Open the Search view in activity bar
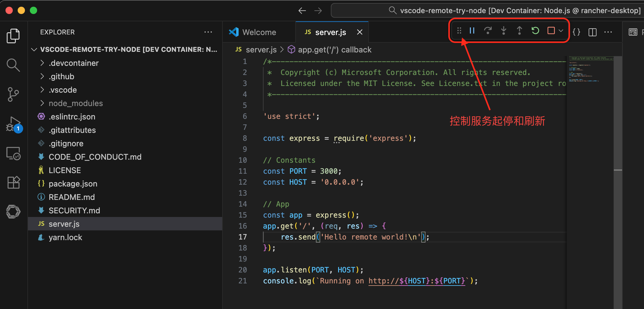Image resolution: width=644 pixels, height=309 pixels. [x=13, y=65]
